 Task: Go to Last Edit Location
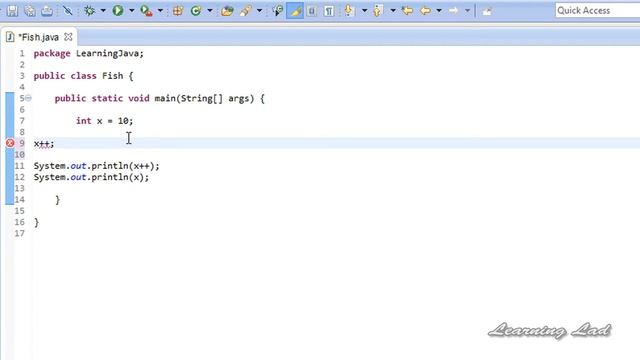click(407, 11)
